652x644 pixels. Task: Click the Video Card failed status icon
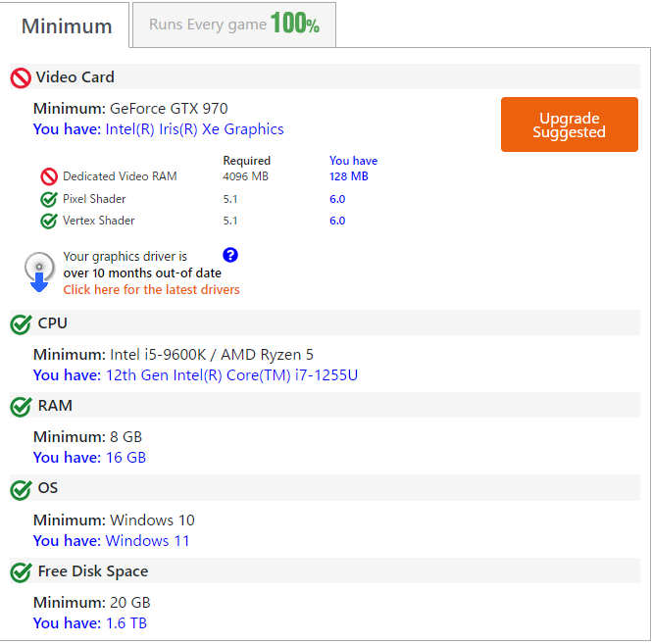(x=21, y=77)
